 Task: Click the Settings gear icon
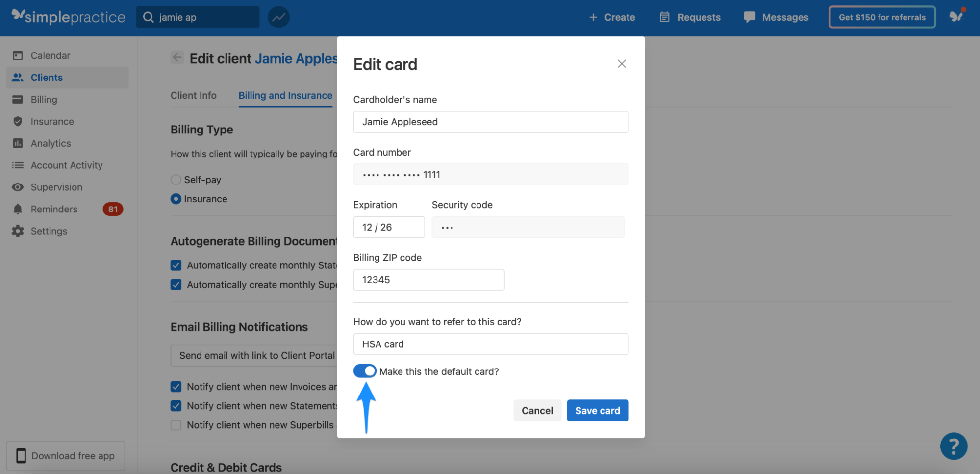17,231
